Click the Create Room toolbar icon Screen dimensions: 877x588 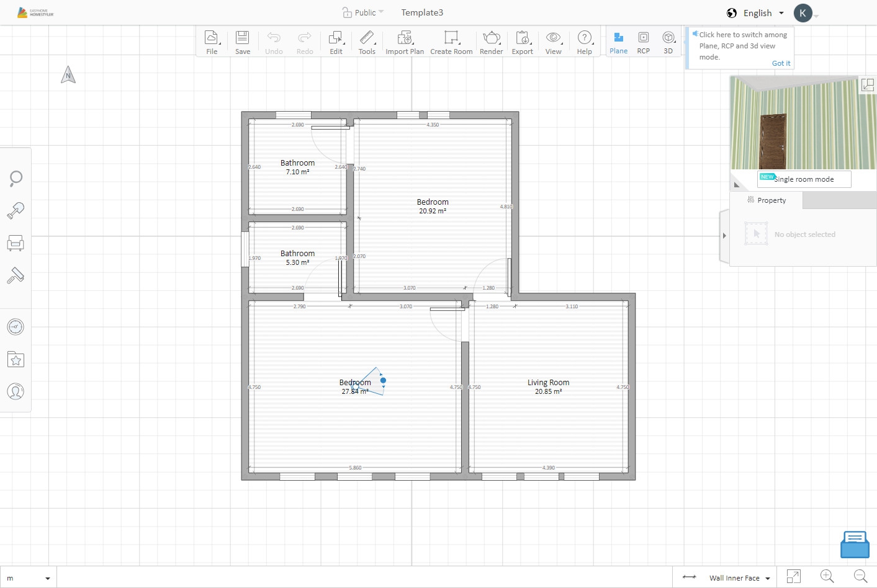point(451,42)
